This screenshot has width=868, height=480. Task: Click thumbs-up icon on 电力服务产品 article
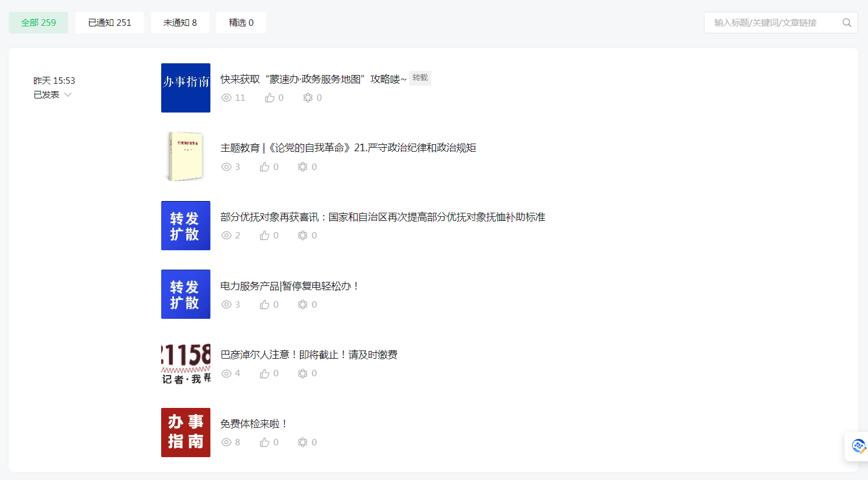[265, 305]
